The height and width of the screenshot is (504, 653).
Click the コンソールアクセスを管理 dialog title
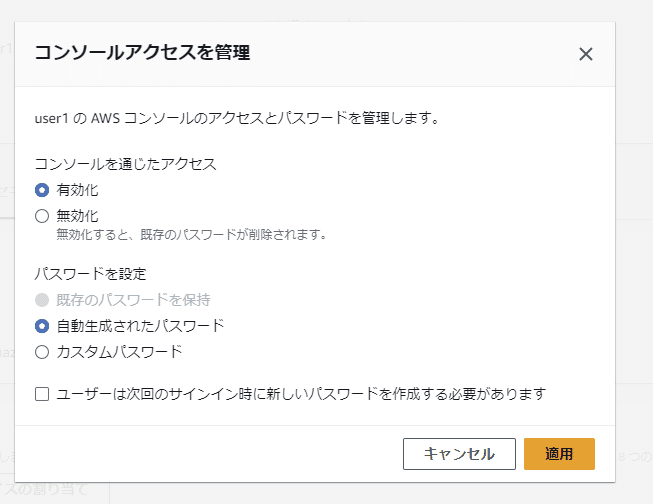142,53
